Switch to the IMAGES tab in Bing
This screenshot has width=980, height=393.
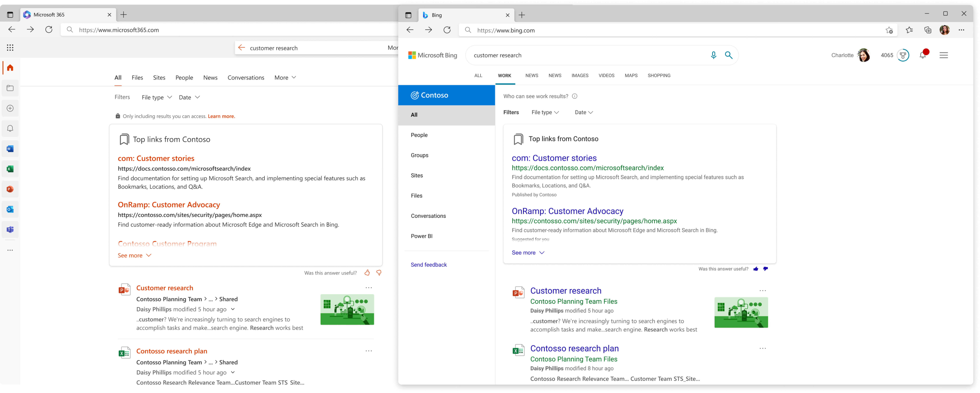pyautogui.click(x=580, y=75)
